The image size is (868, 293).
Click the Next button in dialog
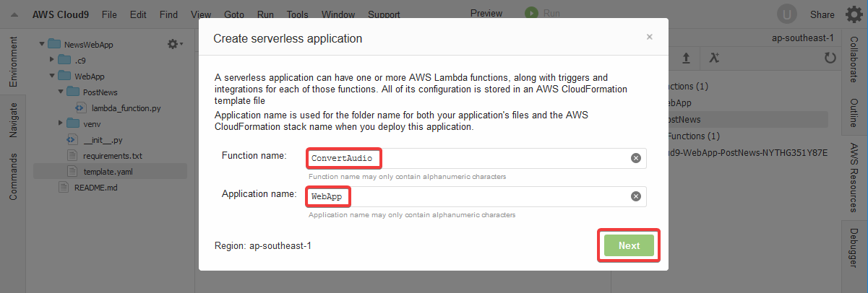629,245
